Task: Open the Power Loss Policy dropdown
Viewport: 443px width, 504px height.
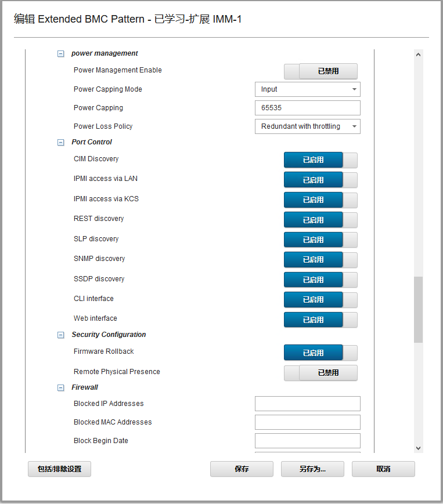Action: point(308,126)
